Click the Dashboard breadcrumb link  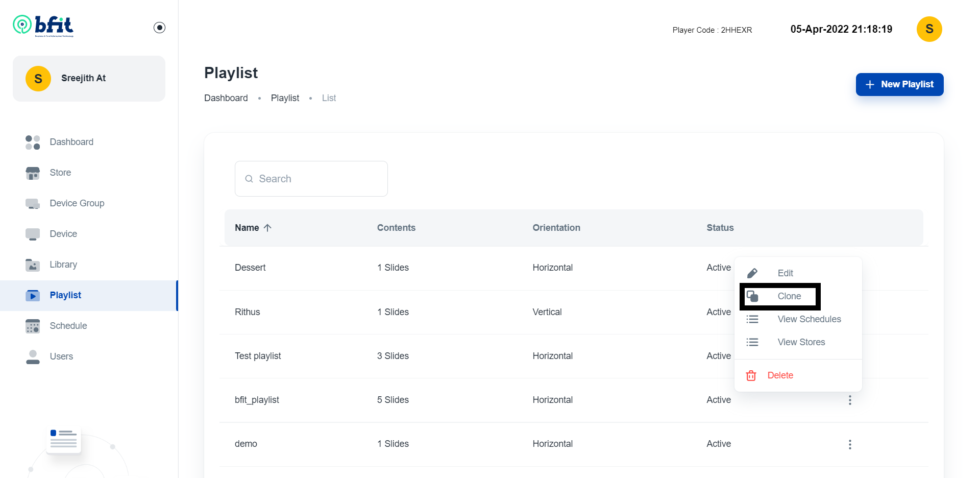(226, 98)
